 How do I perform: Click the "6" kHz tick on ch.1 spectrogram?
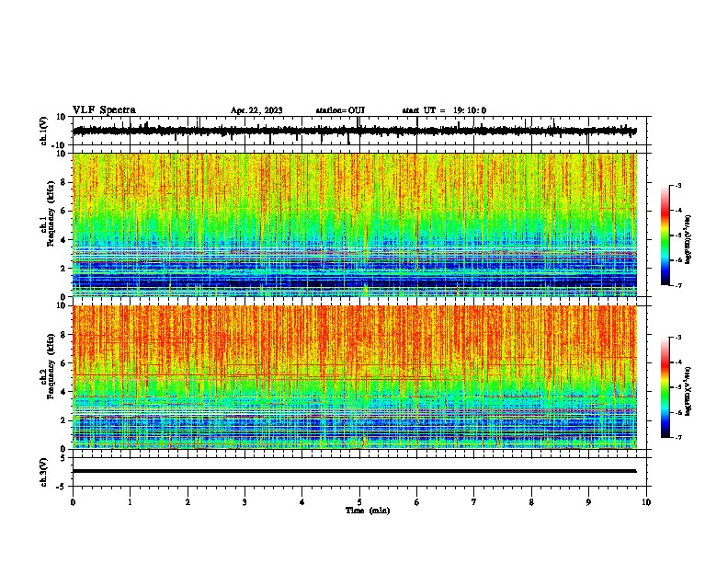click(63, 211)
